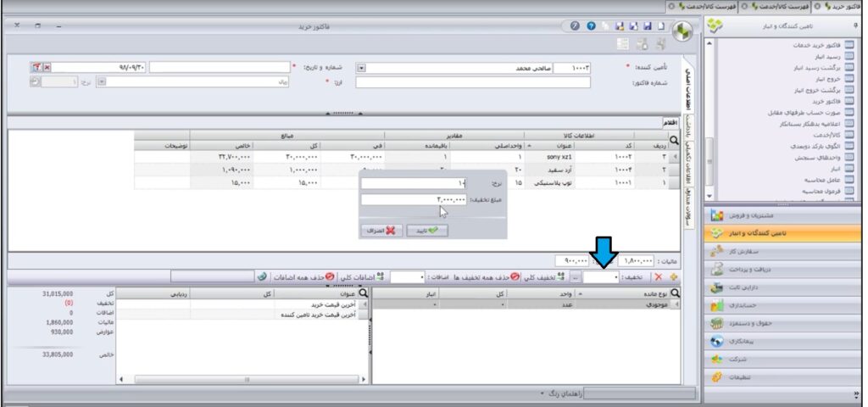Click the حذف همه تخفیف ها button
Viewport: 868px width, 407px height.
(487, 276)
